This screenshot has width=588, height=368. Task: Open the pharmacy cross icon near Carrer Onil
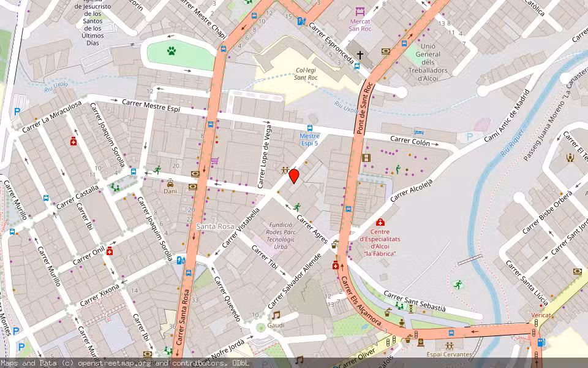coord(109,250)
